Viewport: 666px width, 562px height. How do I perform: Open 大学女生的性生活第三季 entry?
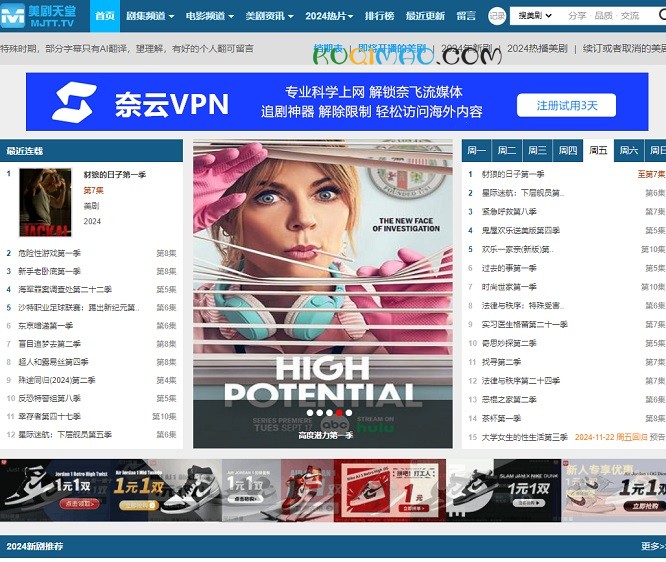tap(524, 437)
